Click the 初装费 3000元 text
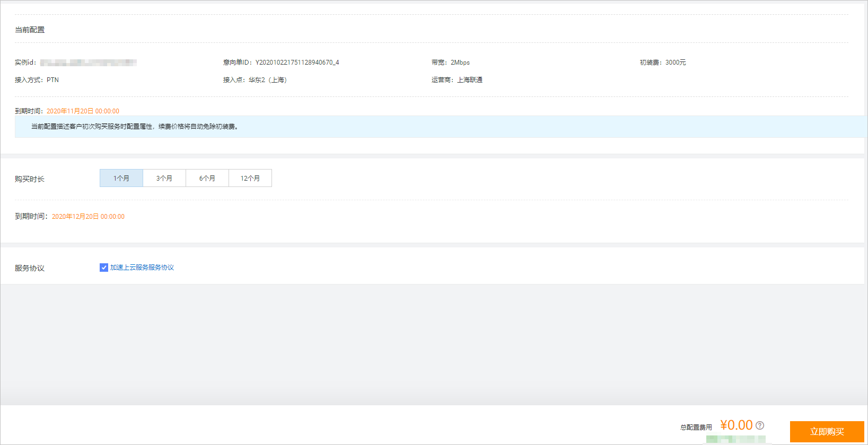 point(663,63)
